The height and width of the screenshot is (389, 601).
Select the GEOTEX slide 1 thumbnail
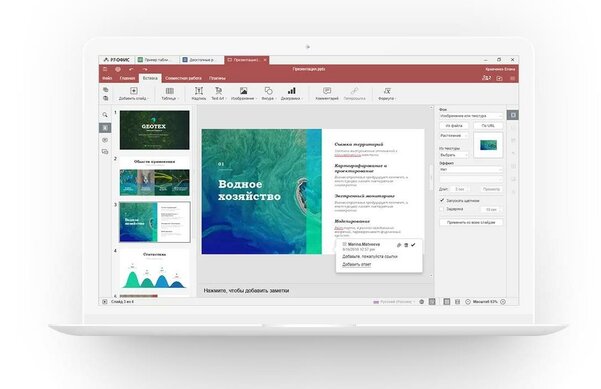[154, 130]
